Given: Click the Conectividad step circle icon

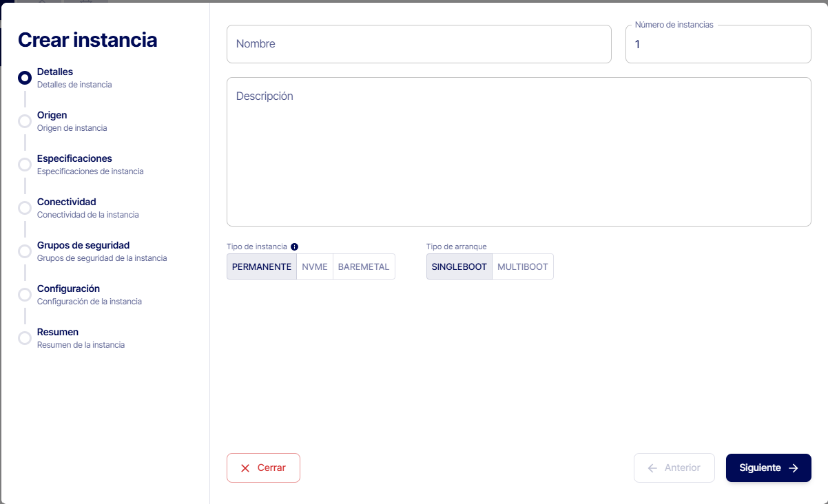Looking at the screenshot, I should click(x=25, y=208).
